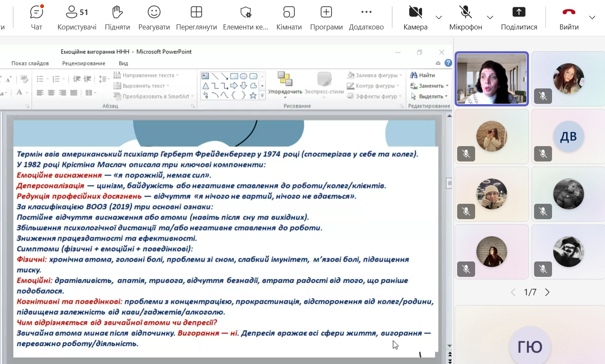Expand microphone options dropdown arrow
605x364 pixels.
[490, 18]
